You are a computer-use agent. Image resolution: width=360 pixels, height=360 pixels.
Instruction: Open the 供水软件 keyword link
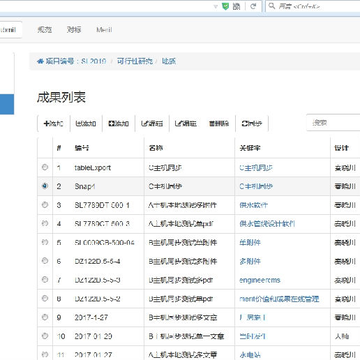[253, 205]
